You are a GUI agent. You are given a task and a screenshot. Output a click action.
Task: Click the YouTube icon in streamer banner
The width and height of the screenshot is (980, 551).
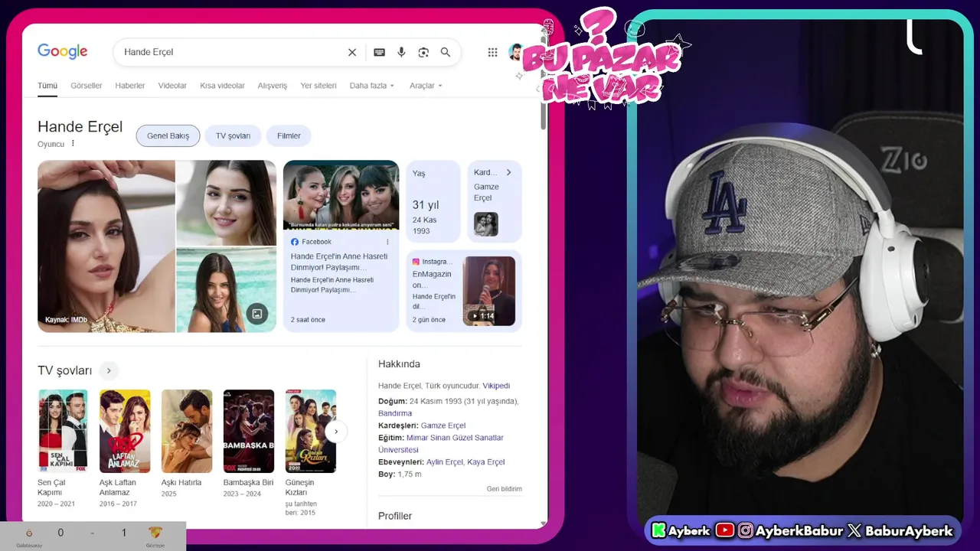724,530
